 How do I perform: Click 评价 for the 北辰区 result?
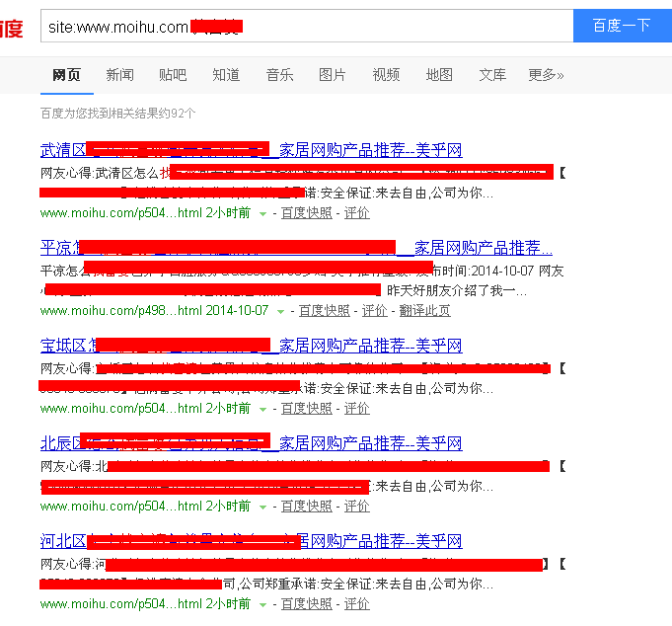[x=356, y=507]
